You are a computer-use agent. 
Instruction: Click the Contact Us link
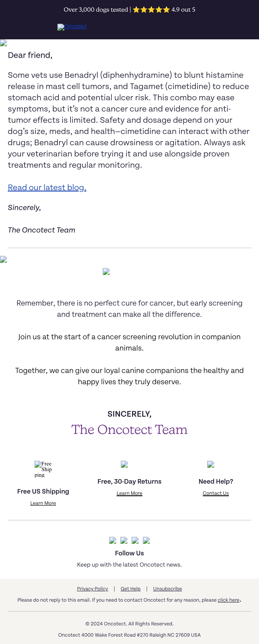(x=216, y=493)
